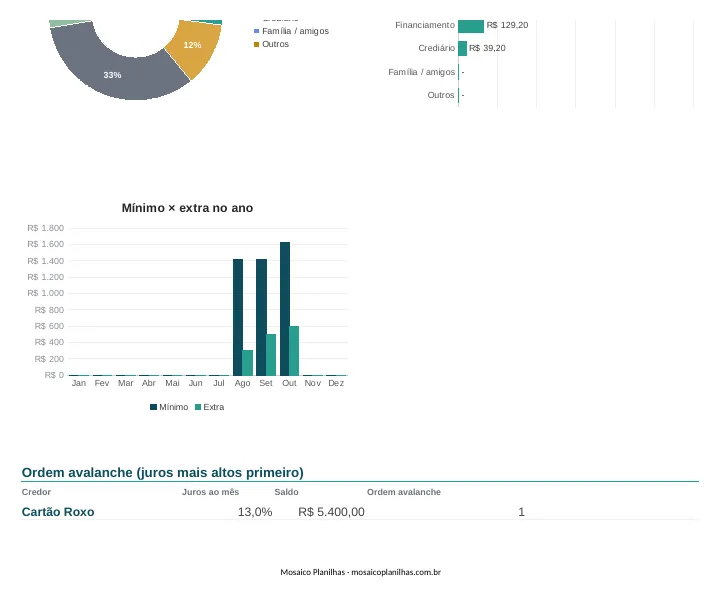Screen dimensions: 719x597
Task: Click the 'Mar' month label
Action: pos(125,383)
